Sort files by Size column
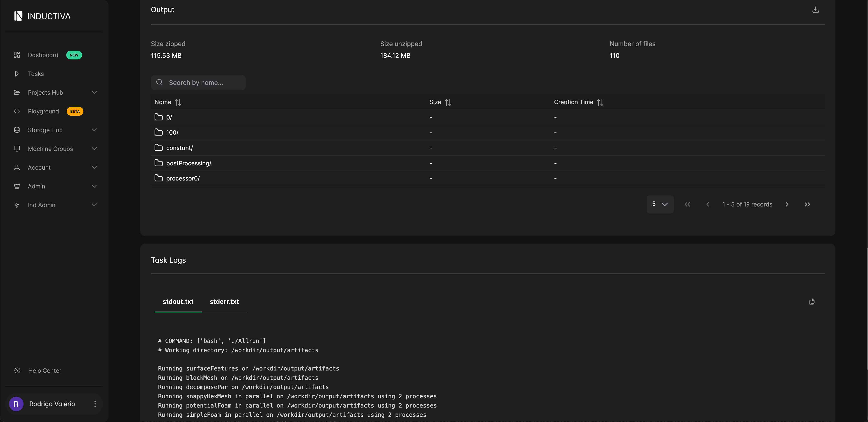Screen dimensions: 868x422 tap(448, 102)
